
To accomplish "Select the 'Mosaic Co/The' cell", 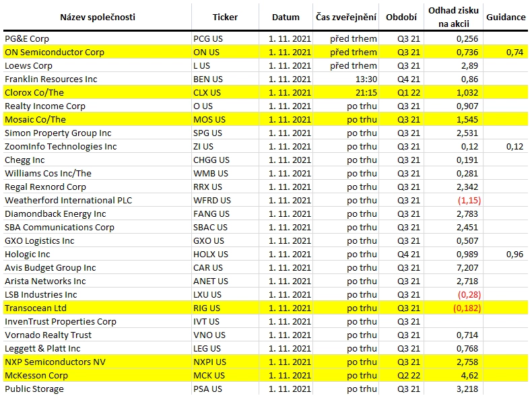I will point(98,119).
